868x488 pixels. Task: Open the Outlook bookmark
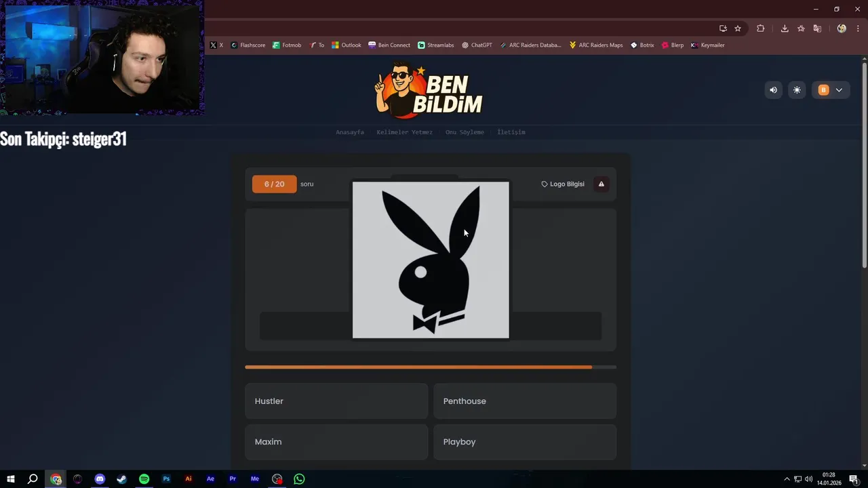point(347,45)
